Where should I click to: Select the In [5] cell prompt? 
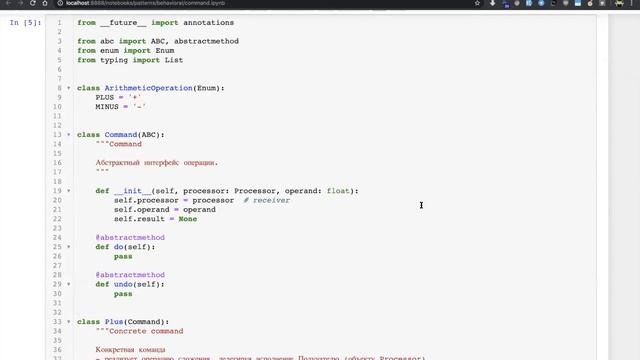[x=25, y=22]
